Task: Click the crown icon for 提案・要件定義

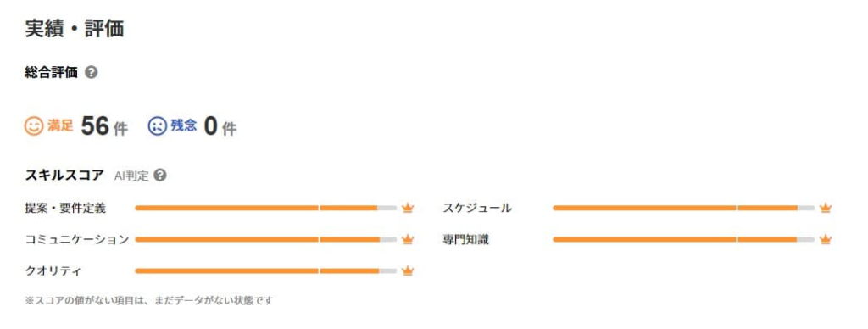Action: [x=408, y=209]
